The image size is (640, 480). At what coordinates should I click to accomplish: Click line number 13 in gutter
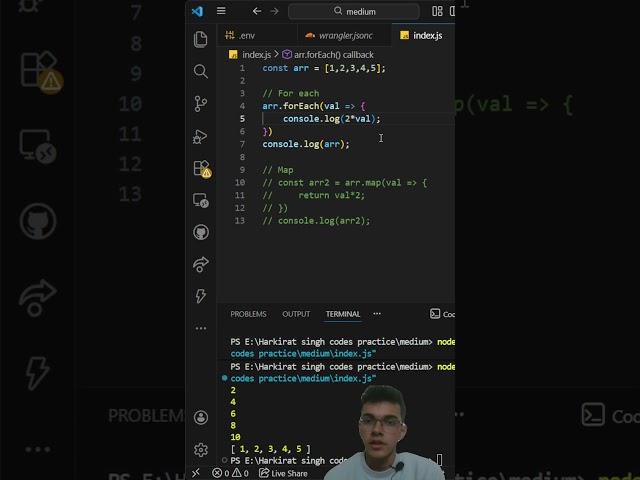click(240, 221)
